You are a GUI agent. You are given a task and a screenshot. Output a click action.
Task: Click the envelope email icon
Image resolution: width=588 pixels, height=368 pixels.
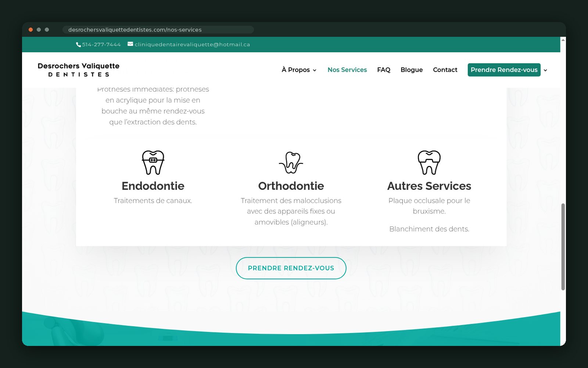tap(130, 44)
